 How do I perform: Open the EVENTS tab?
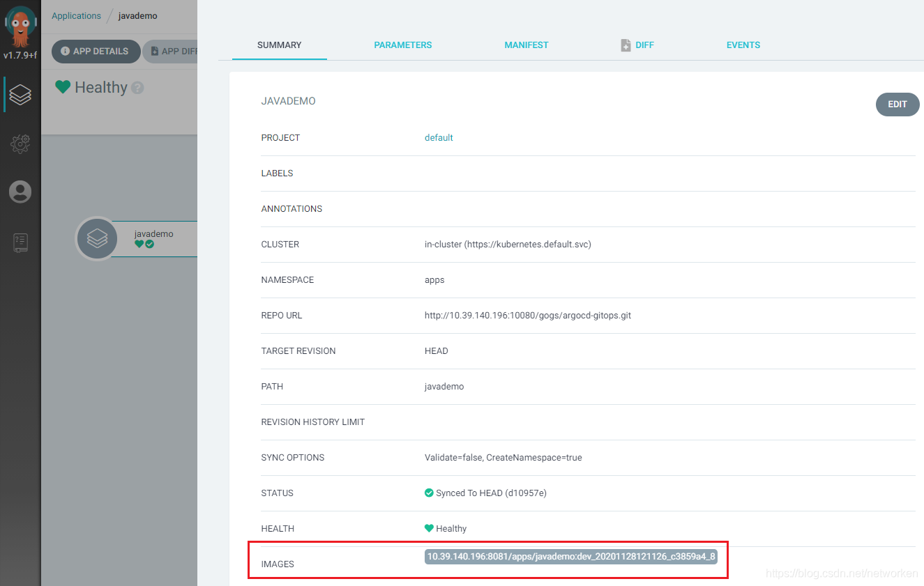coord(743,45)
